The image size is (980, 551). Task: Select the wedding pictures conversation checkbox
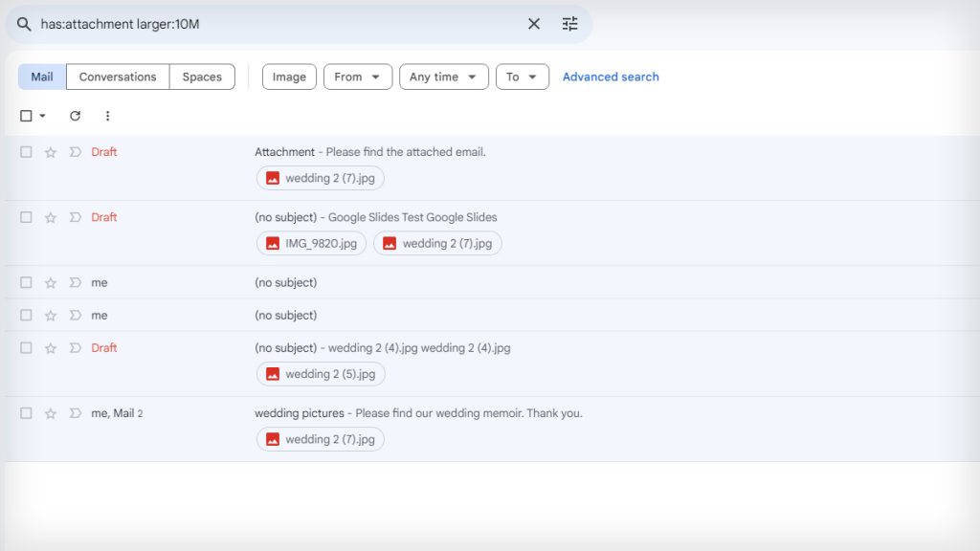point(26,413)
